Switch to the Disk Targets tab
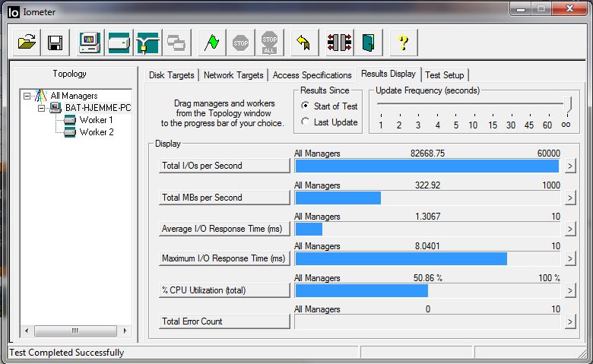Viewport: 593px width, 364px height. 171,74
